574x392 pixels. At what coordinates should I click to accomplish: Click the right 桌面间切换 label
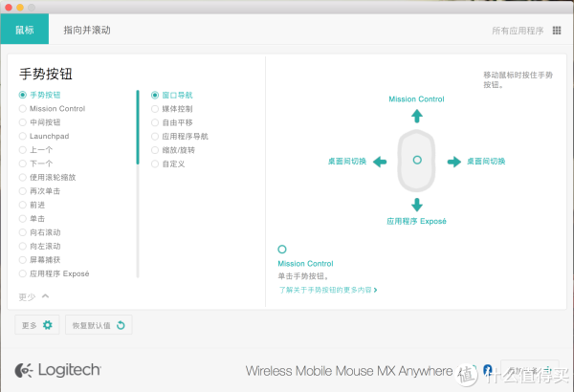coord(486,162)
